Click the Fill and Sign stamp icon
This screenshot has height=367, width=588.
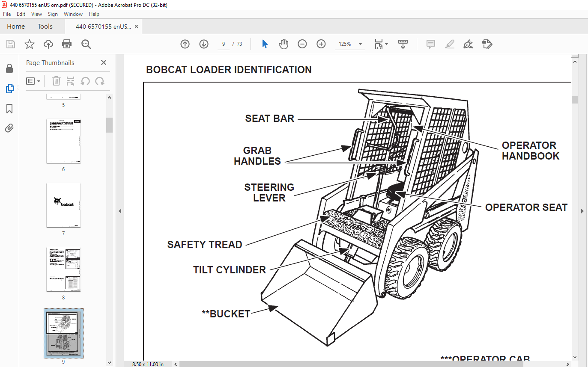(487, 44)
